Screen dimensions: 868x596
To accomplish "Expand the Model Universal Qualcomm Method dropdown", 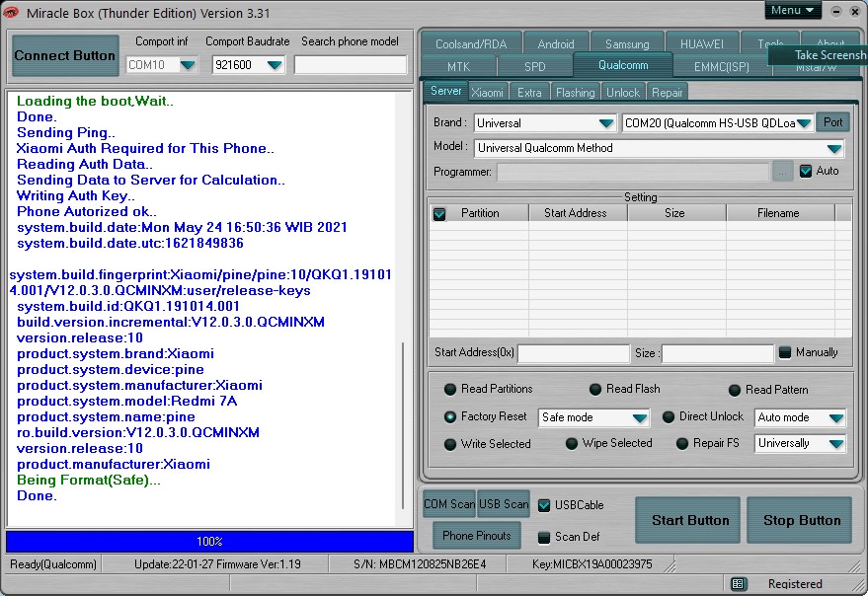I will [834, 148].
